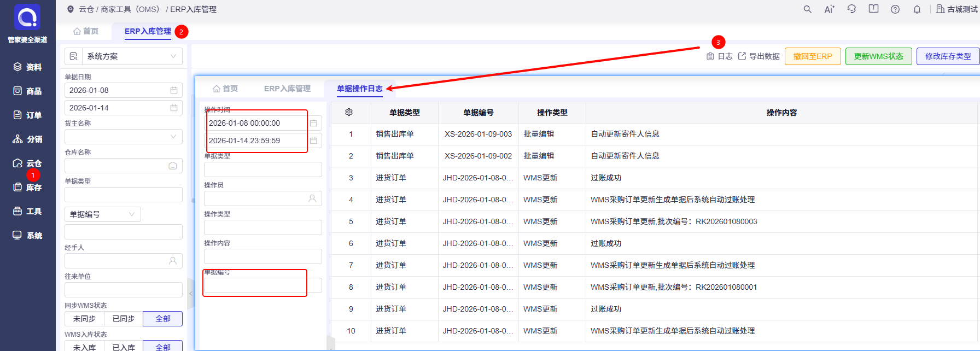
Task: Open notifications bell icon
Action: click(917, 9)
